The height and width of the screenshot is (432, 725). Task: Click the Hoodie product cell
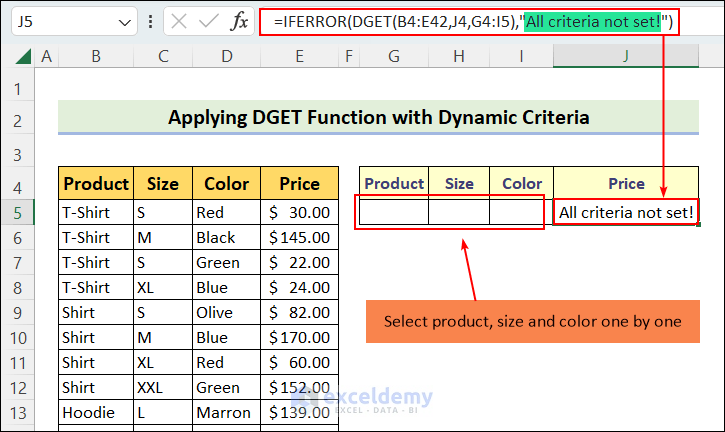coord(96,412)
